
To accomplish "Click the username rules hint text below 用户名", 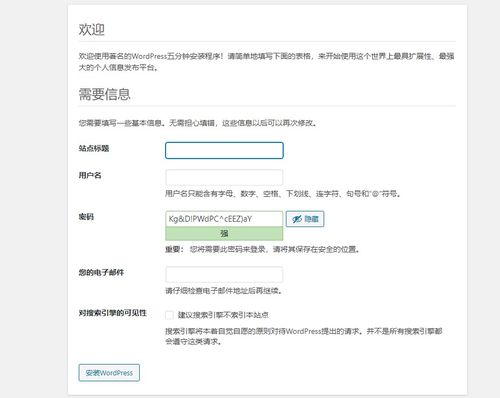I will tap(283, 194).
